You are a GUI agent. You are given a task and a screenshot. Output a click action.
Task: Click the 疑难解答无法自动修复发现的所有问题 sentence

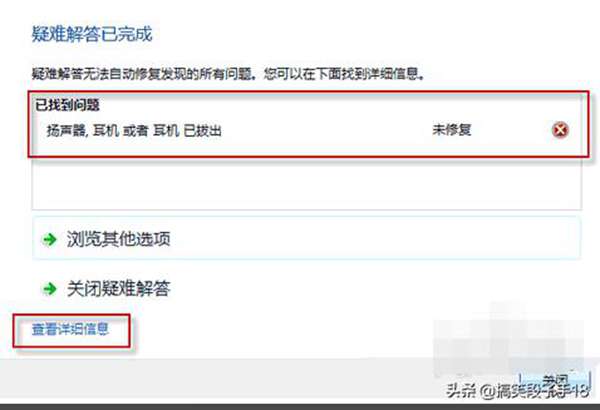click(x=143, y=74)
